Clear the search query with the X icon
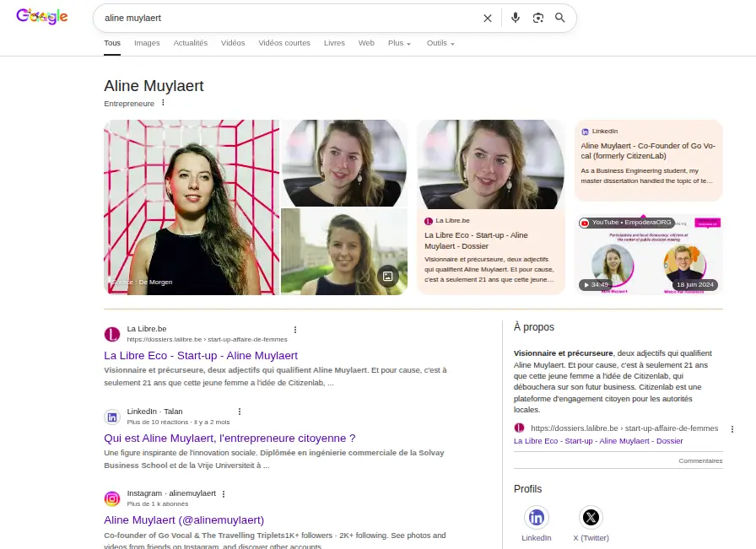The height and width of the screenshot is (549, 756). (x=487, y=18)
